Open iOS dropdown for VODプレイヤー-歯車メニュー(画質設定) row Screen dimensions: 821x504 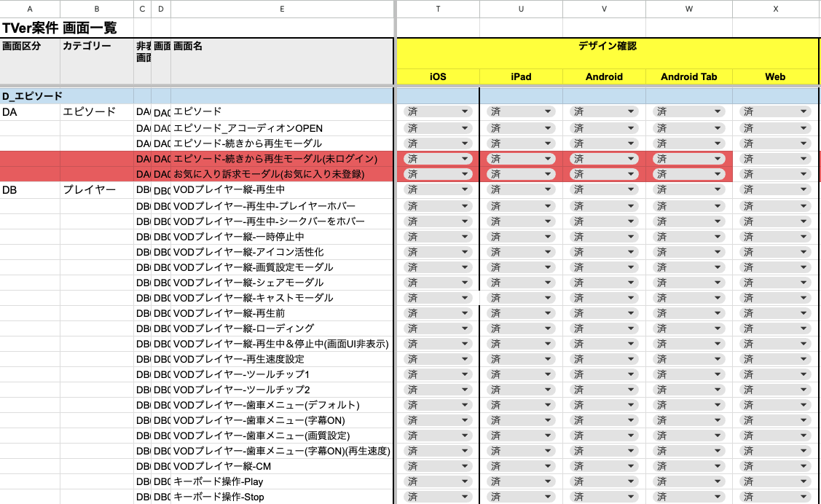click(438, 436)
